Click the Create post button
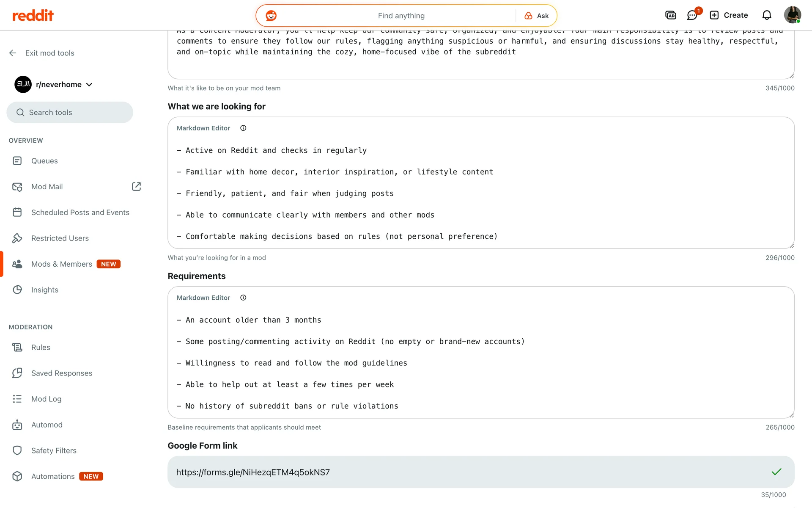Viewport: 812px width, 508px height. click(729, 15)
